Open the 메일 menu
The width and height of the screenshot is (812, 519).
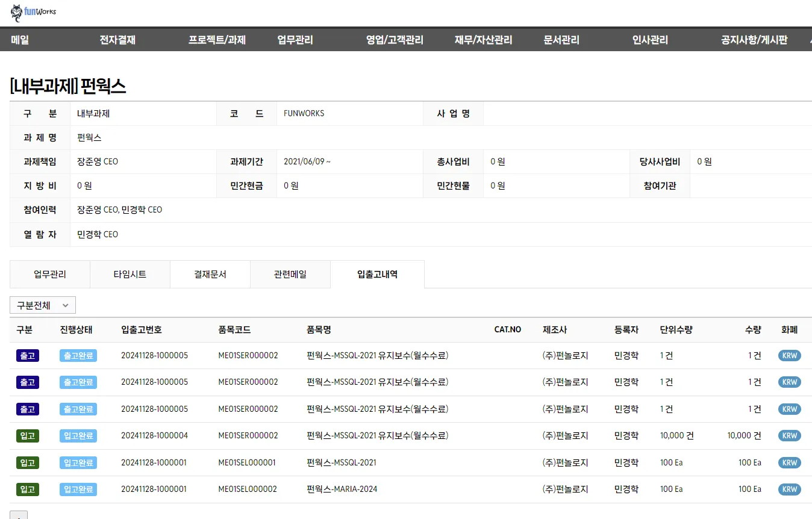tap(19, 39)
